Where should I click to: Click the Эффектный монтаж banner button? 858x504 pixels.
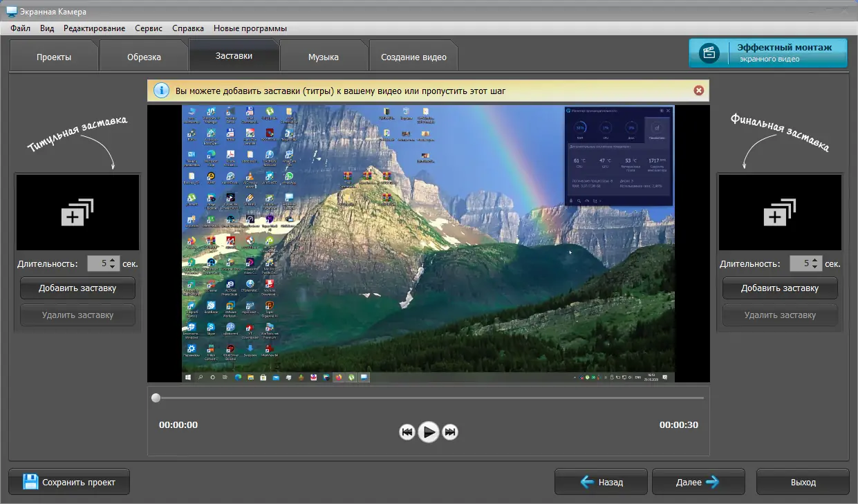pos(767,53)
